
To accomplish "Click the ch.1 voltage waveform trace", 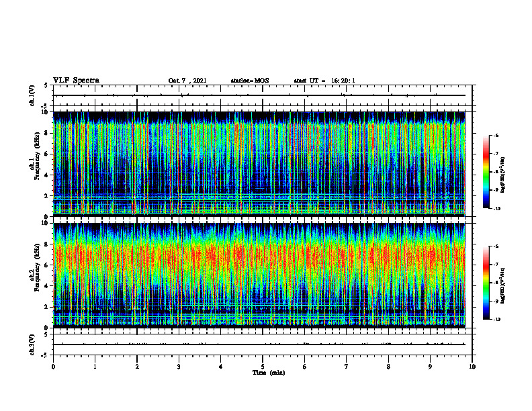I will (259, 95).
